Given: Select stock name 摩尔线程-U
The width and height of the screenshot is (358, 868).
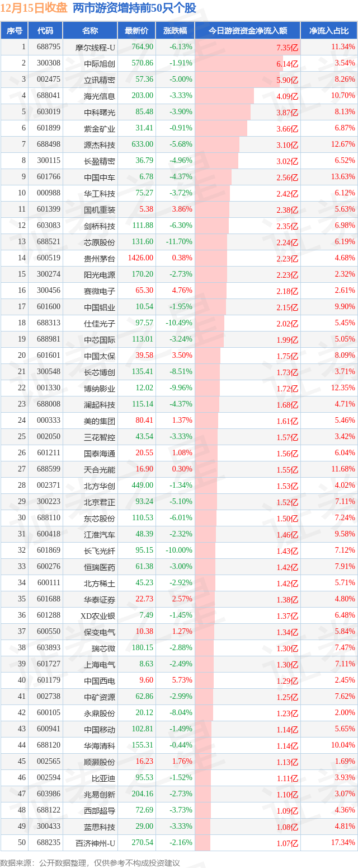Looking at the screenshot, I should (96, 47).
